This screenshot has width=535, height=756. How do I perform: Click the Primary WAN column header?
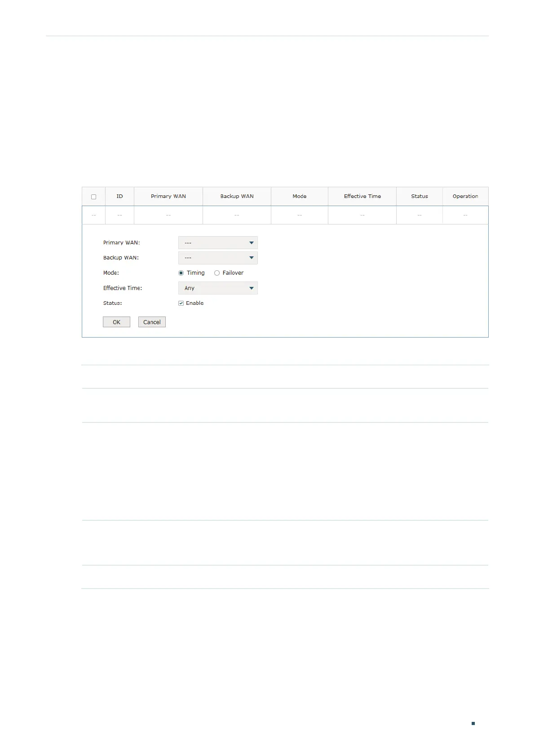pyautogui.click(x=168, y=196)
